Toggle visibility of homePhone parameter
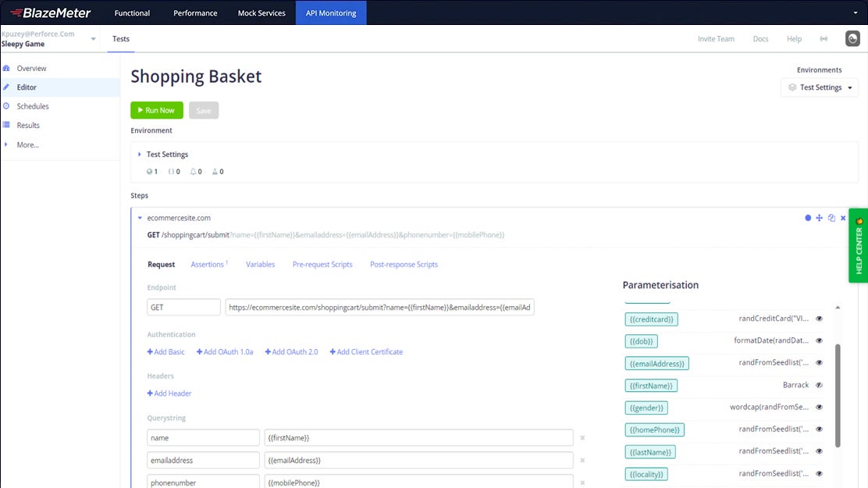 point(820,429)
